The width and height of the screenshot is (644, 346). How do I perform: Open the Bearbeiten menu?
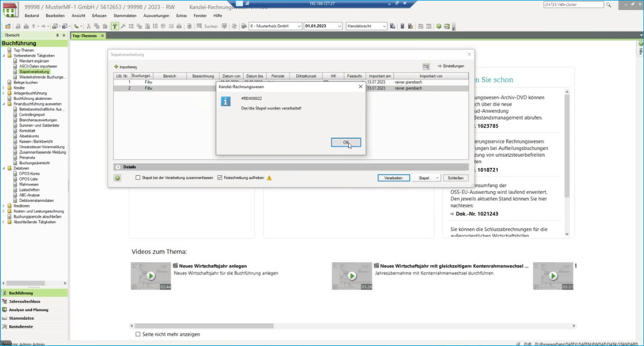(x=55, y=16)
